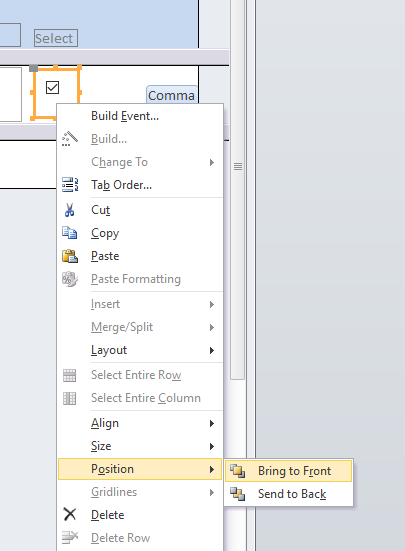Click the Delete X icon

(70, 514)
